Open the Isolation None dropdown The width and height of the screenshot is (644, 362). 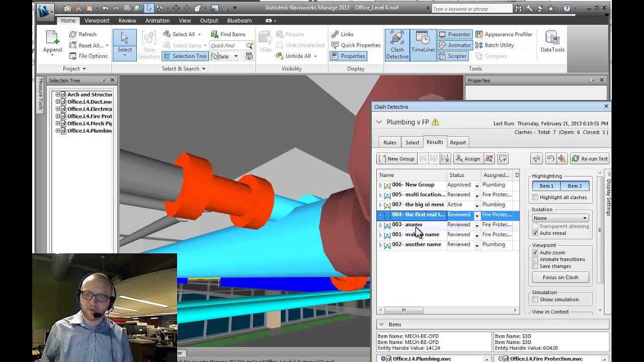click(560, 218)
